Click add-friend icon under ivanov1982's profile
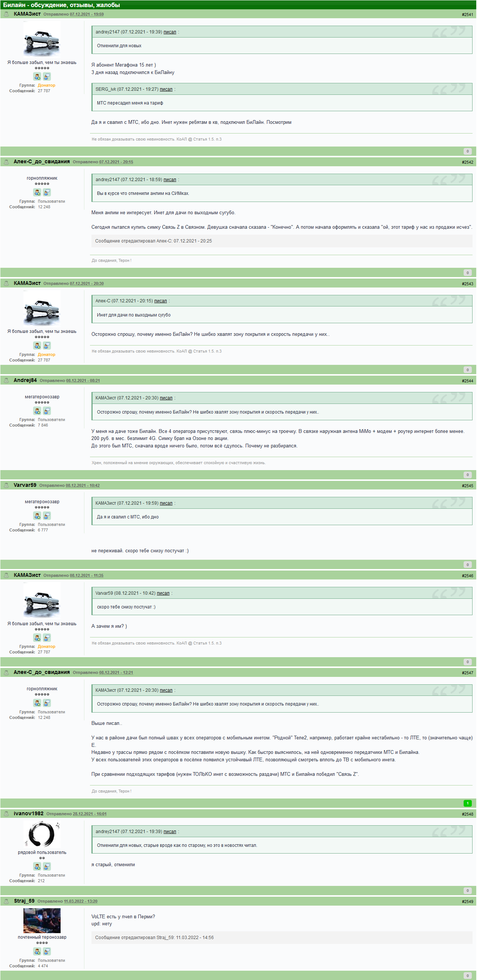The height and width of the screenshot is (980, 477). click(37, 866)
